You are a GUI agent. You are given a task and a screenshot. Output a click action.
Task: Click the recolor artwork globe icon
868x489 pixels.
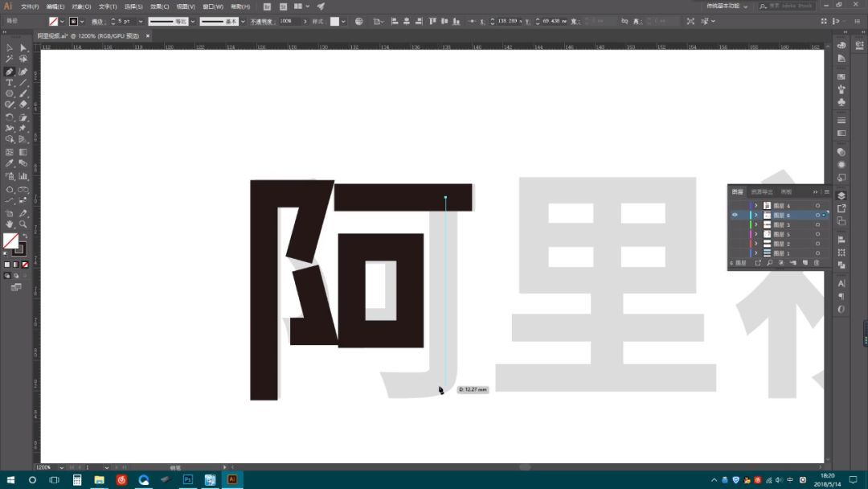pos(358,21)
